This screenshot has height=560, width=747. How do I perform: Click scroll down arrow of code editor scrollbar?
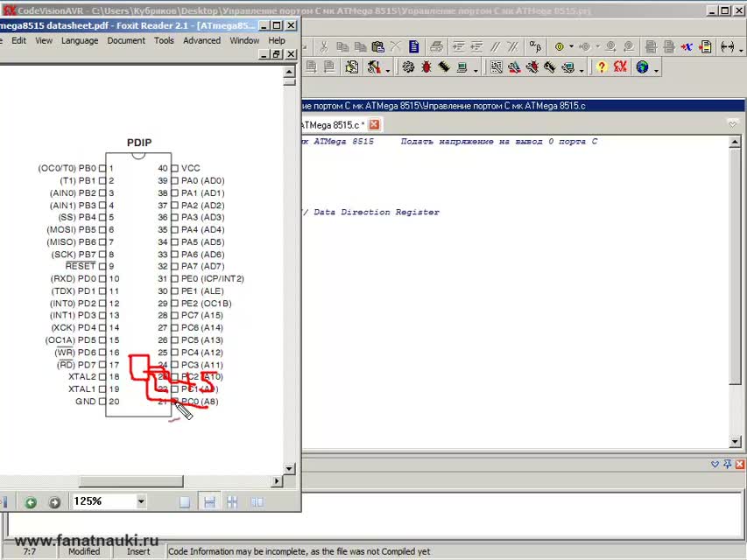click(735, 442)
